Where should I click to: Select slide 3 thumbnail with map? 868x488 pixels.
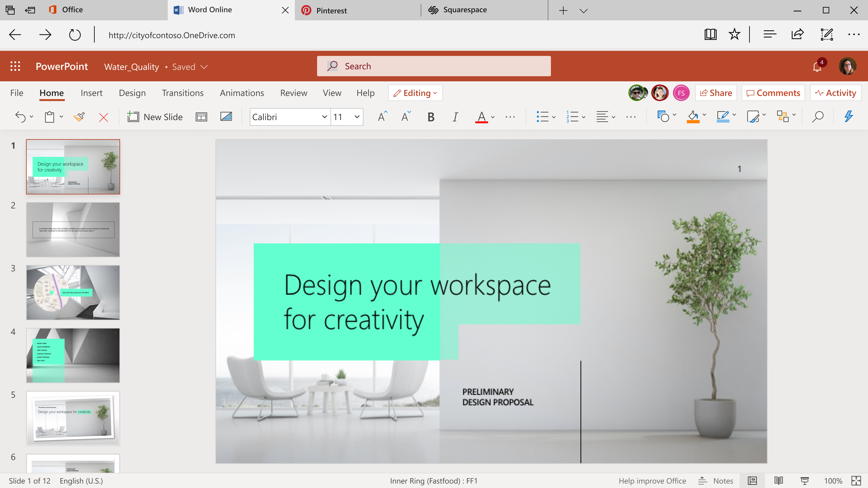[73, 292]
